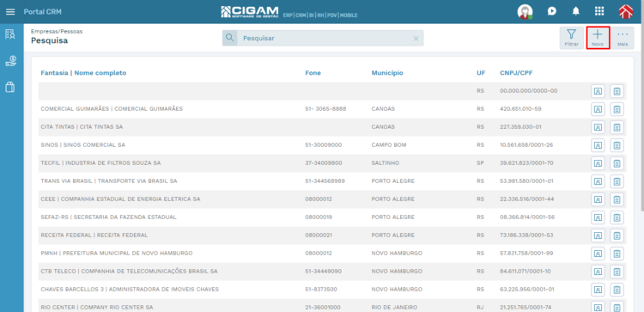Select RIO CENTER | COMPANY RIO CENTER SA
Screen dimensions: 644x312
click(97, 308)
